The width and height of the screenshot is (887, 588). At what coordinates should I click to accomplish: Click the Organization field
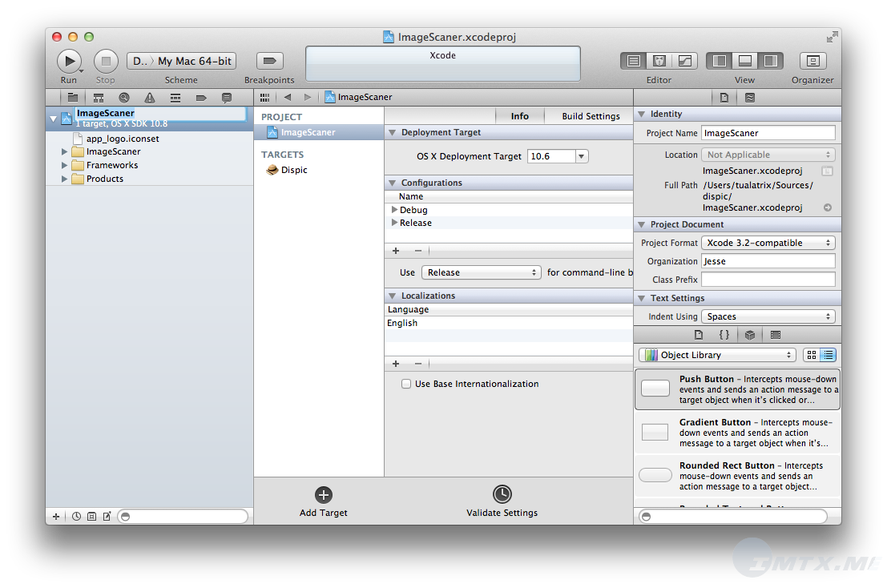tap(768, 261)
